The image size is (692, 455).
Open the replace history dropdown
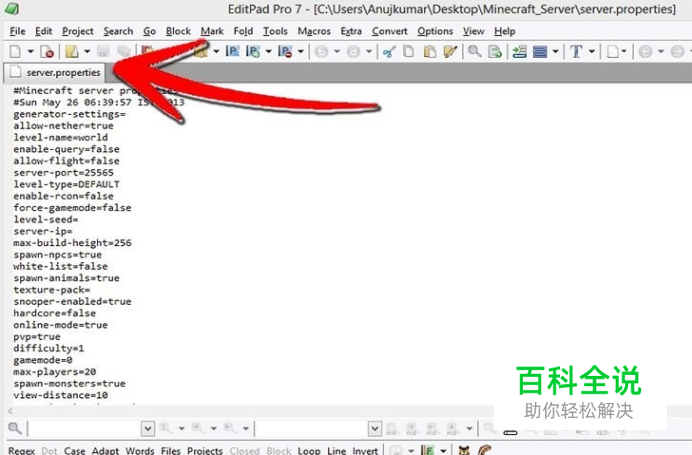[375, 428]
